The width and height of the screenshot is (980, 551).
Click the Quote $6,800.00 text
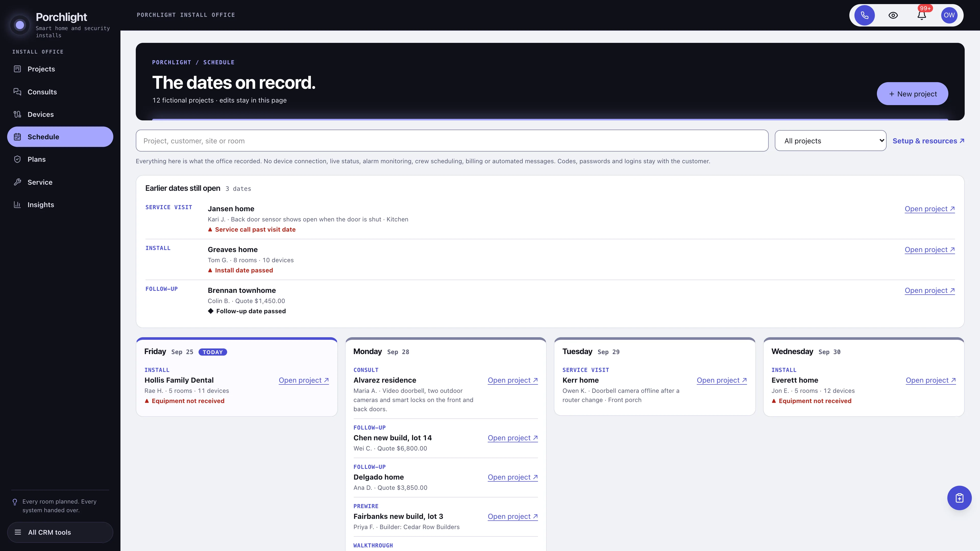click(x=402, y=448)
